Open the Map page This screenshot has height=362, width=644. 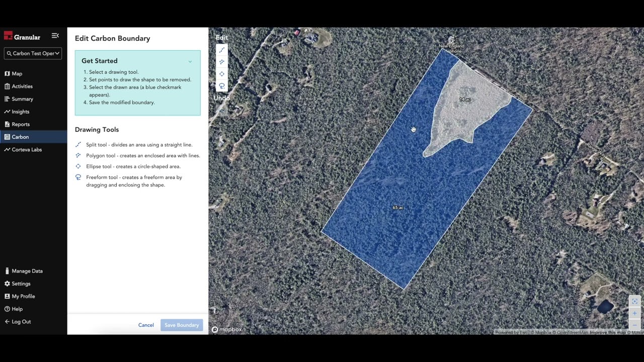[33, 73]
